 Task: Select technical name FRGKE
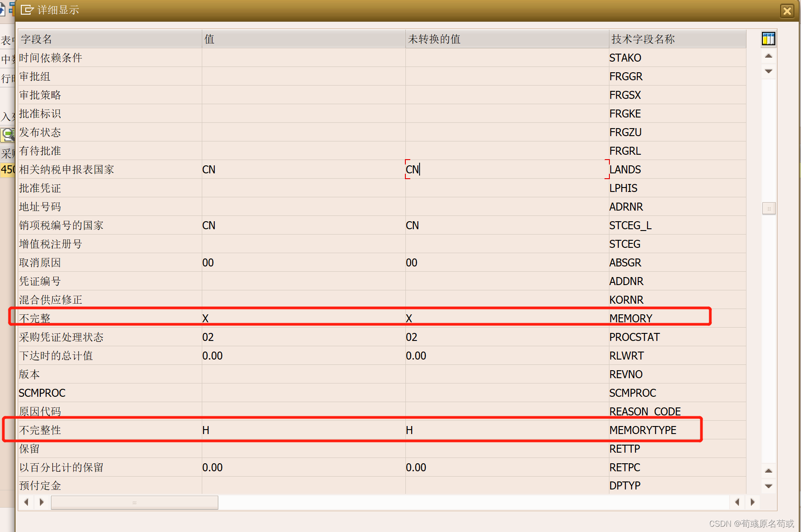pos(625,113)
